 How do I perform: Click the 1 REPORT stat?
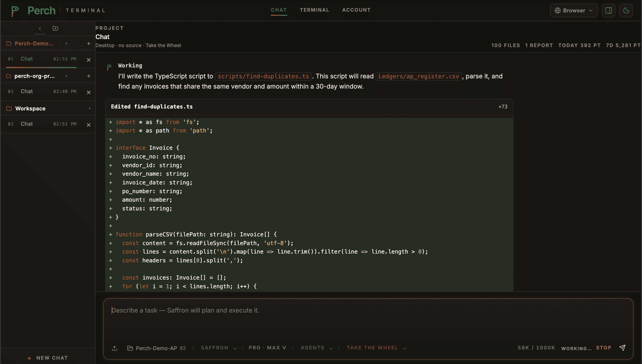(x=539, y=45)
